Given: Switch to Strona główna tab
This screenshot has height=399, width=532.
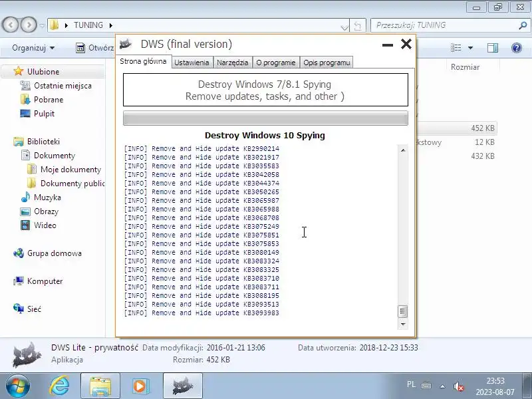Looking at the screenshot, I should point(143,61).
